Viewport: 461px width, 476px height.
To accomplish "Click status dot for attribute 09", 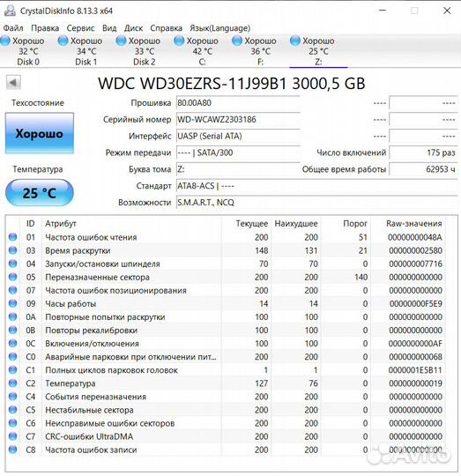I will tap(12, 303).
